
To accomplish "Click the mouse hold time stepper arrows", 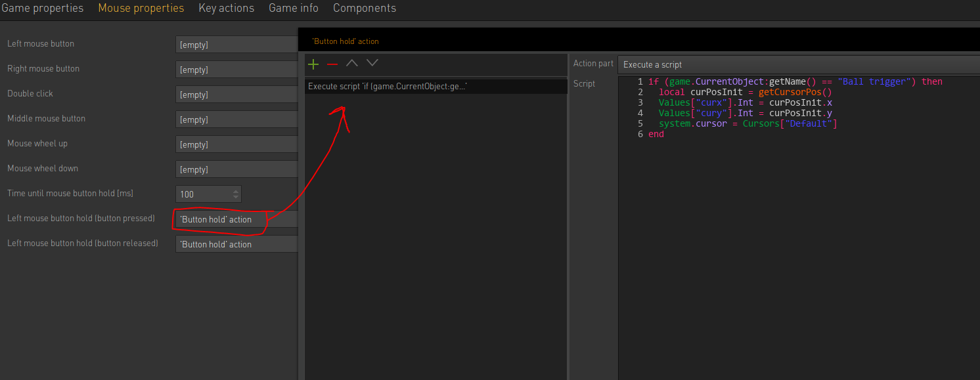I will pos(236,194).
